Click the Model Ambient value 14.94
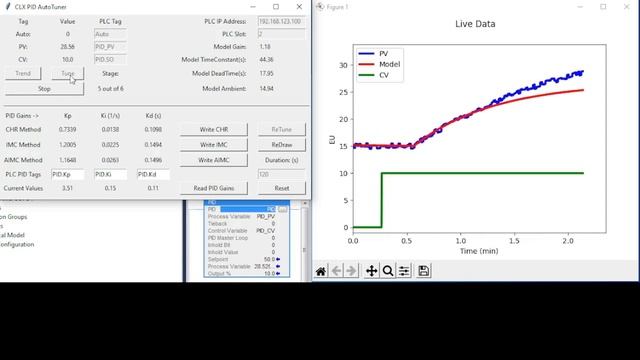This screenshot has width=640, height=360. point(266,89)
